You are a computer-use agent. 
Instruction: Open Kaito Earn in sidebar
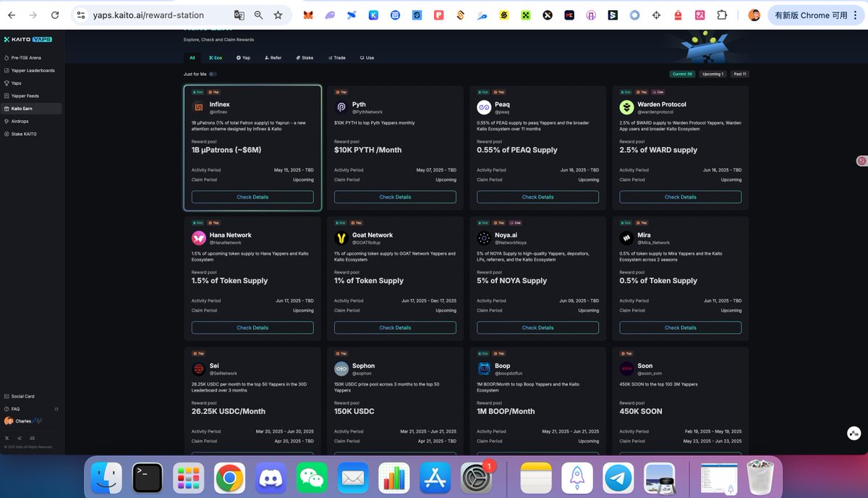[32, 109]
